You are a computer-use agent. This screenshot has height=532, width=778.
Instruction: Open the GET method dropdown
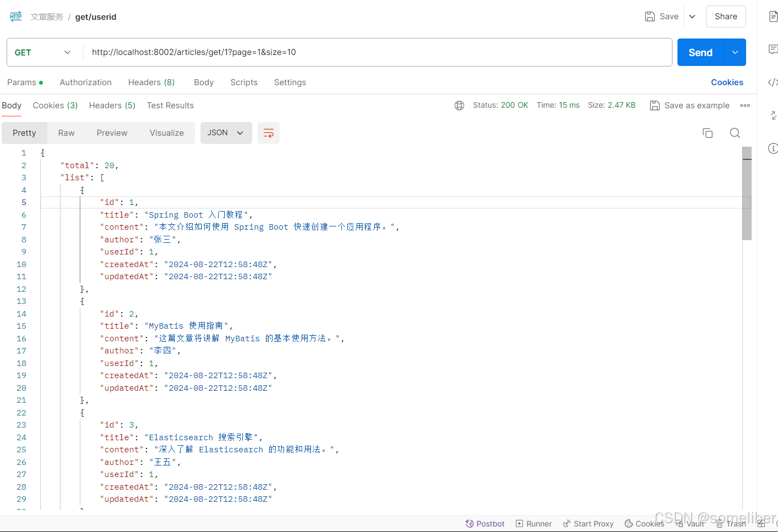43,52
